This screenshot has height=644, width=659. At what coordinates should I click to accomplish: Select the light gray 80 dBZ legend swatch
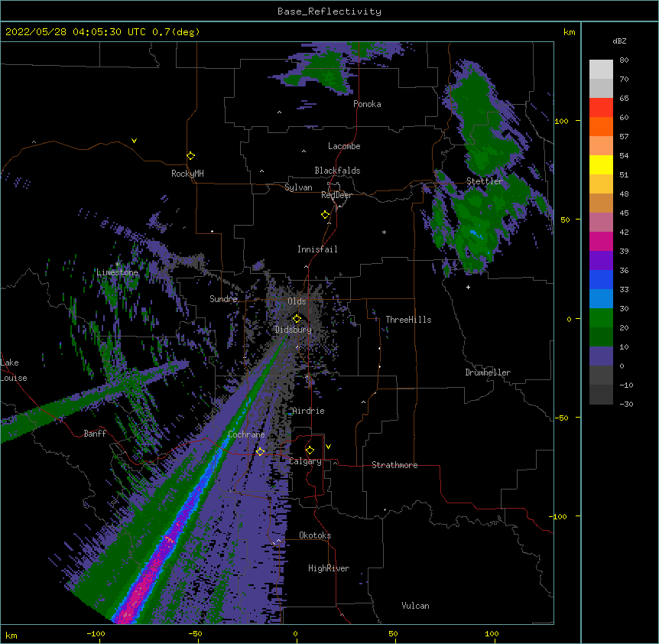[601, 70]
